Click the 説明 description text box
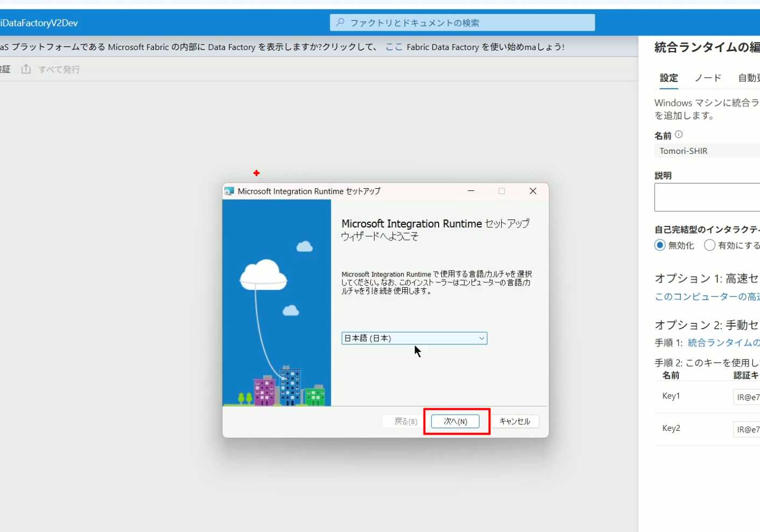The height and width of the screenshot is (532, 760). 707,197
